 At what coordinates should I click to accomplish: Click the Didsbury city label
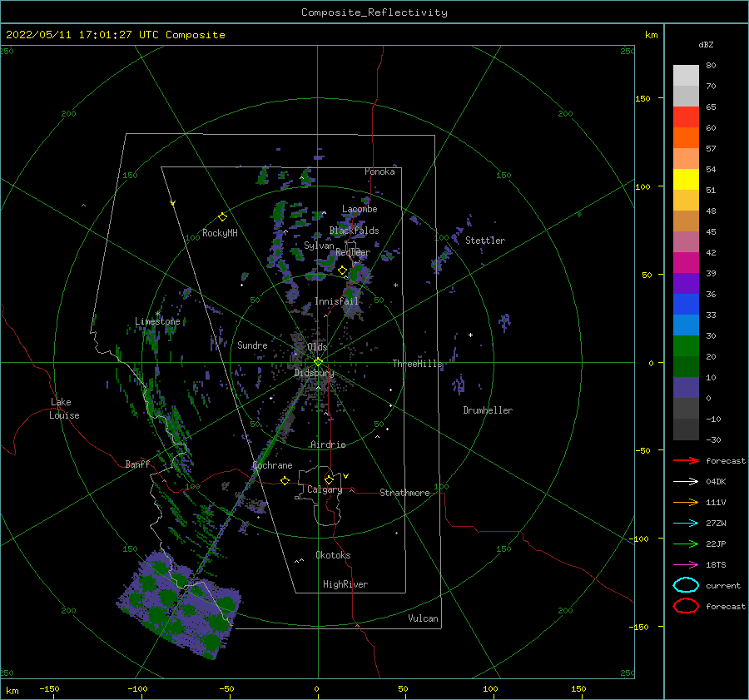314,373
